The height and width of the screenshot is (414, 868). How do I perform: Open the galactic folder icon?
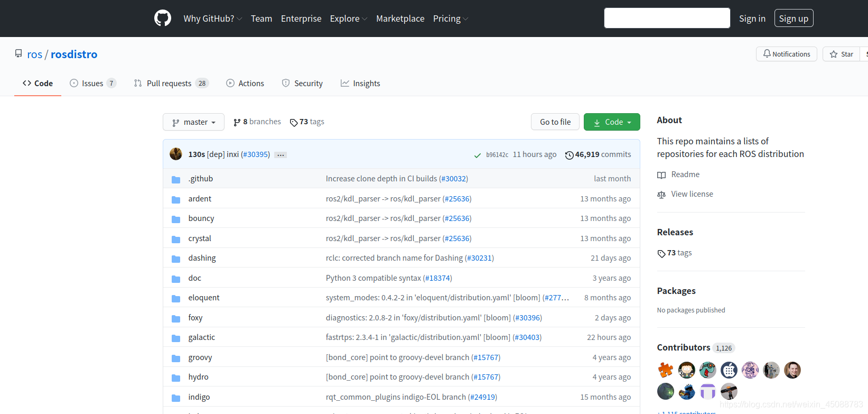(176, 338)
